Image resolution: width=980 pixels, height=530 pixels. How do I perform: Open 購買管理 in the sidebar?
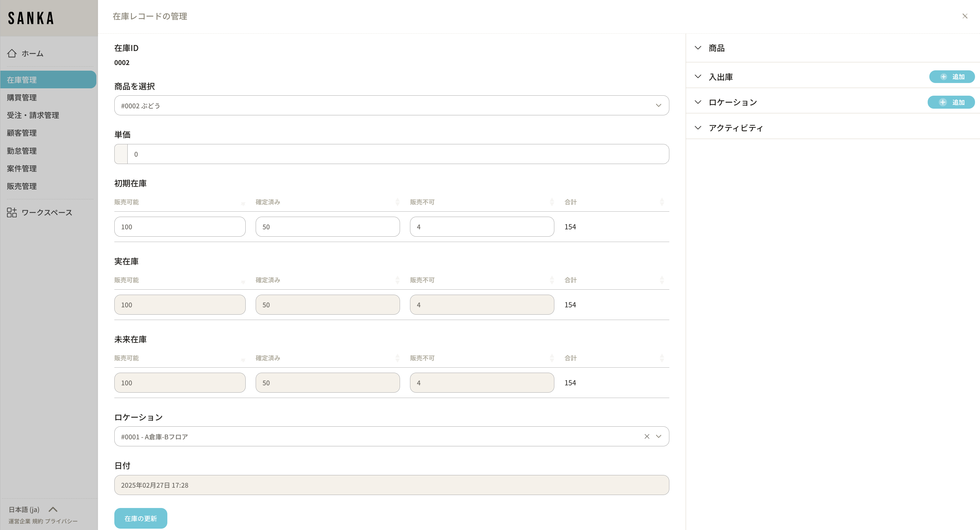pyautogui.click(x=22, y=97)
